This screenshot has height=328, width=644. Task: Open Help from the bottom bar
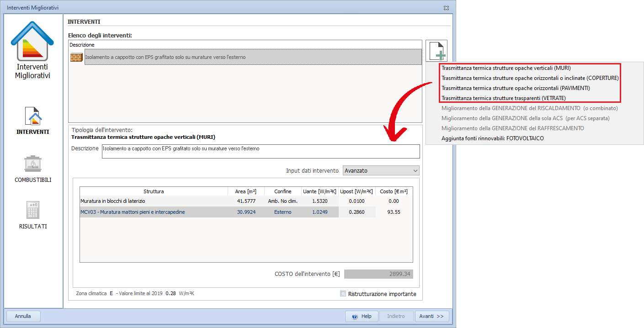pos(362,316)
